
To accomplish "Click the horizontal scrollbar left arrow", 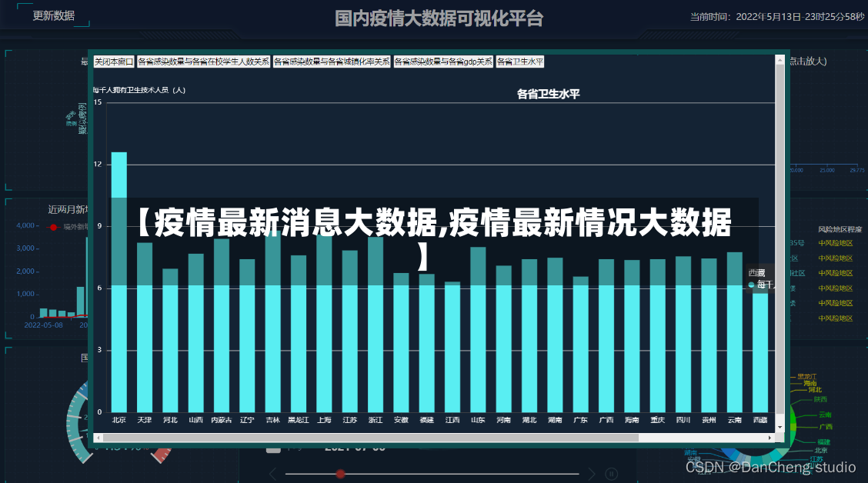I will (98, 438).
